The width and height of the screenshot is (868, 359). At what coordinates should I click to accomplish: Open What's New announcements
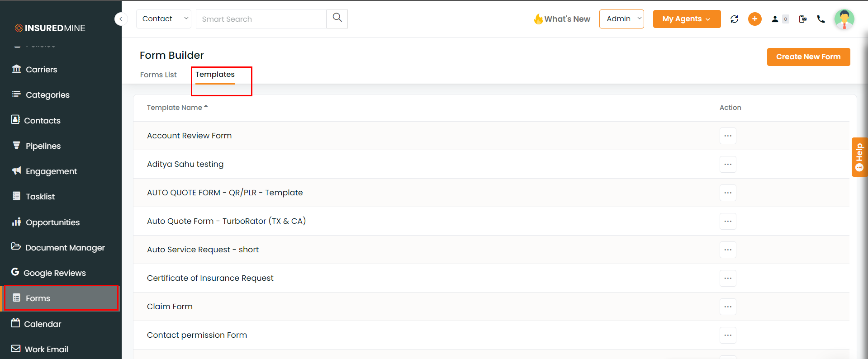[562, 19]
